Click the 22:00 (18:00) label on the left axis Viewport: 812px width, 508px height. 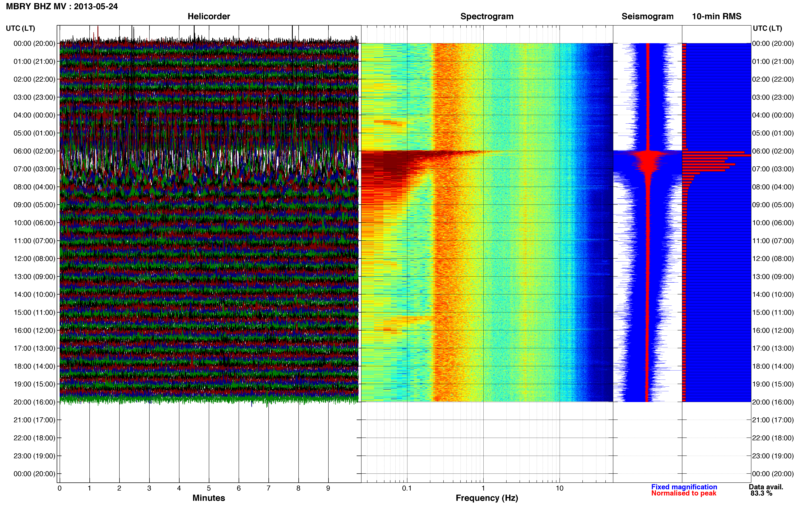[x=34, y=438]
